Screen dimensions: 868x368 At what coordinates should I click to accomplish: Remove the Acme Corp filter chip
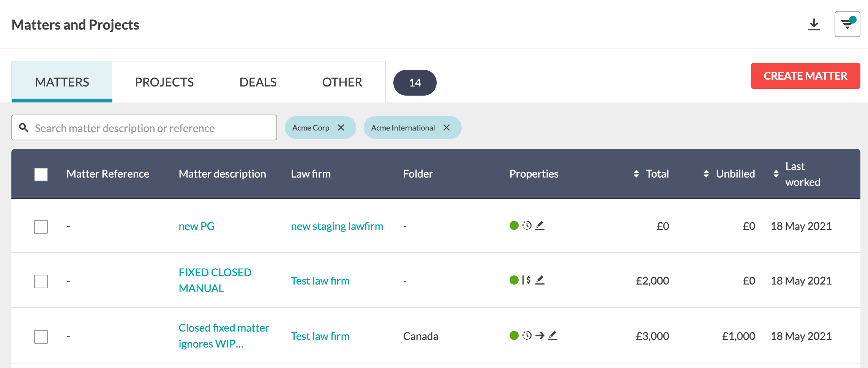(341, 127)
